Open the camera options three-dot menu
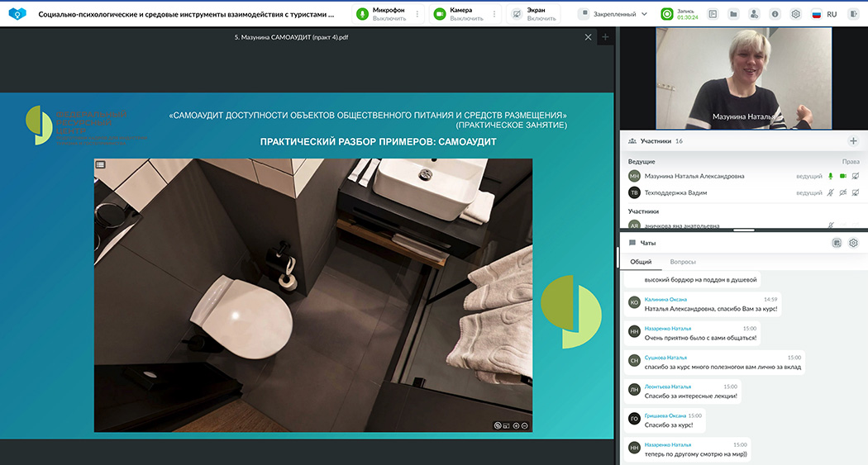This screenshot has height=465, width=868. coord(495,14)
